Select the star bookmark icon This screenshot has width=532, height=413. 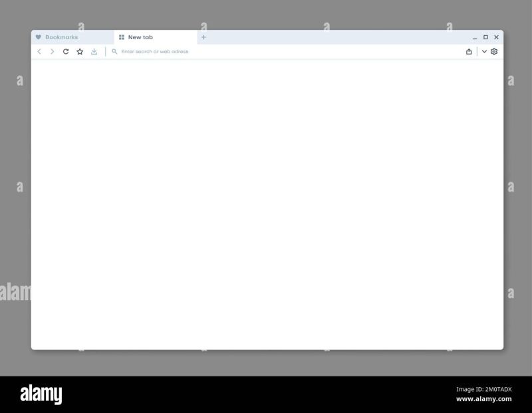pyautogui.click(x=80, y=51)
